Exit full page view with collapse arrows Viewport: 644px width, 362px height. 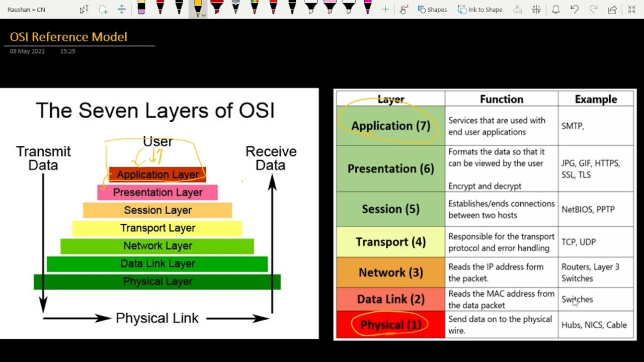[x=631, y=10]
